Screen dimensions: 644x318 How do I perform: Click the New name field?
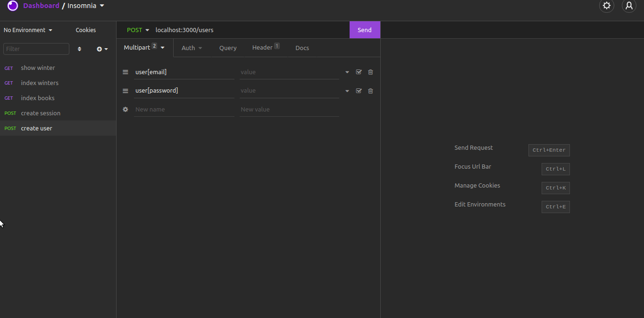pos(184,109)
